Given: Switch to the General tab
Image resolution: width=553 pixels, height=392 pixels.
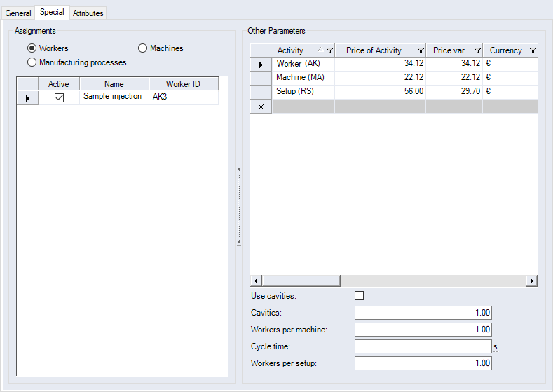Looking at the screenshot, I should (18, 13).
